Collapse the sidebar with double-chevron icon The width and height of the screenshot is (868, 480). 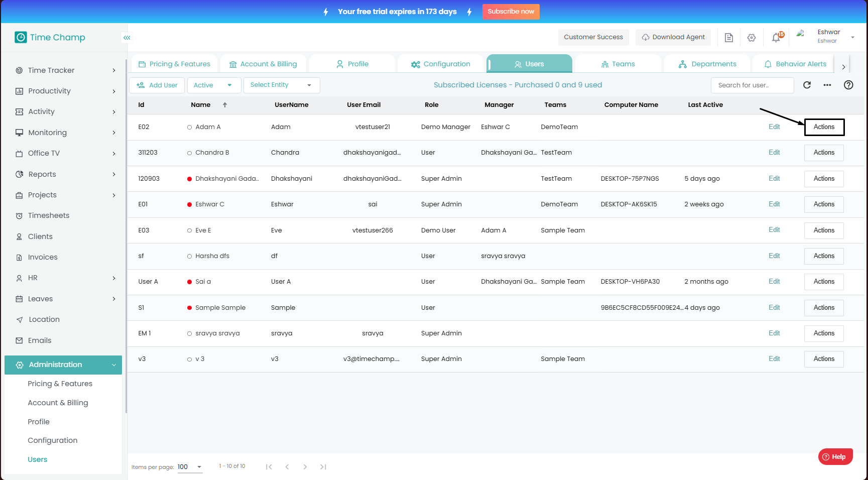coord(127,38)
